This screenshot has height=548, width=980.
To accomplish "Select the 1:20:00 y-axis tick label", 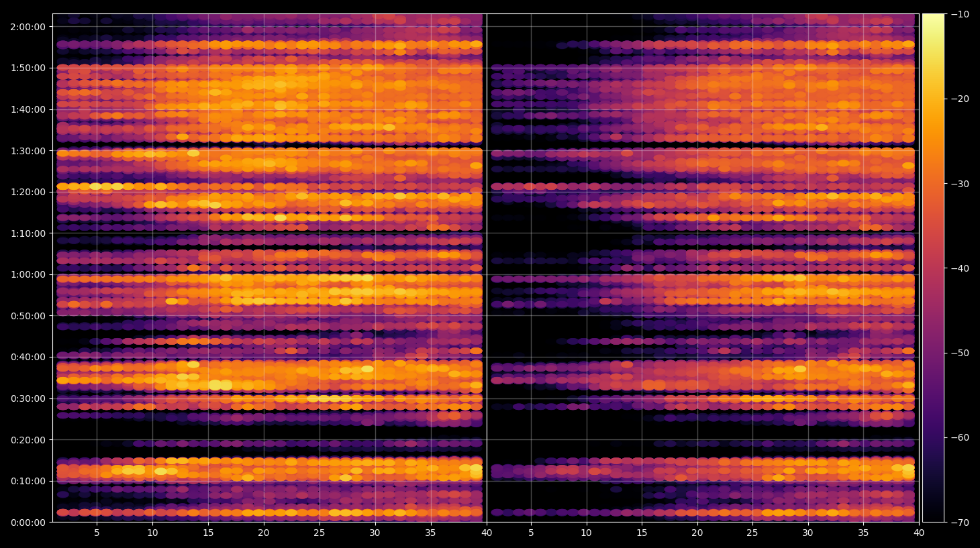I will tap(28, 192).
